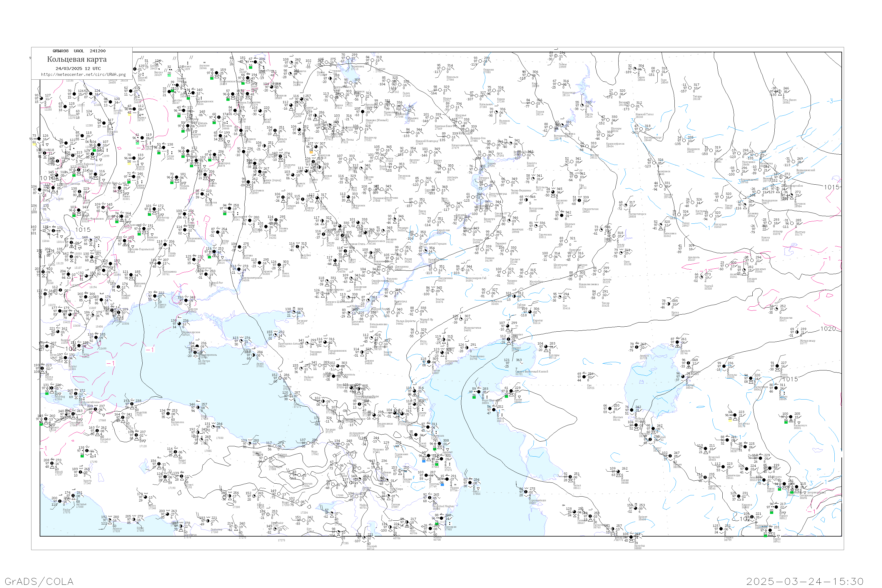This screenshot has width=882, height=588.
Task: Click the 24/03/2025 12 UTC date line
Action: (x=78, y=68)
